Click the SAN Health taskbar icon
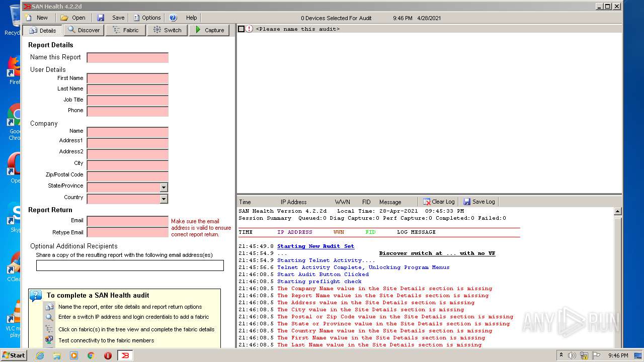This screenshot has width=644, height=362. point(125,355)
